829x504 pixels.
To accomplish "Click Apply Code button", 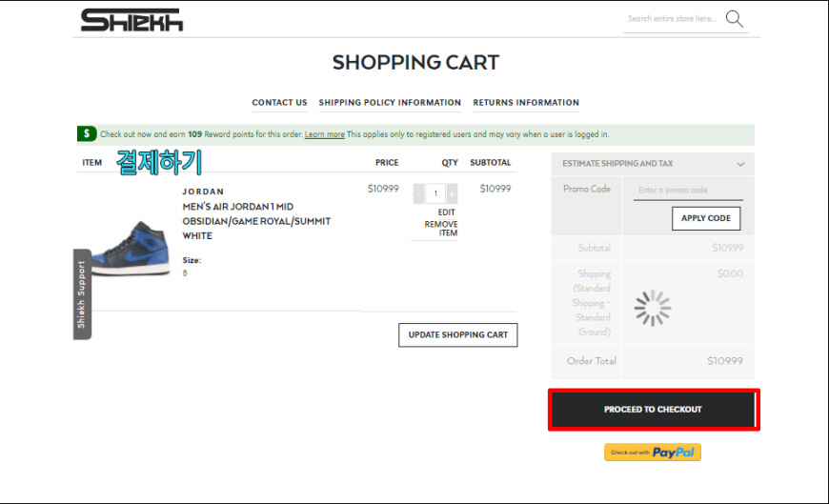I will pos(706,218).
